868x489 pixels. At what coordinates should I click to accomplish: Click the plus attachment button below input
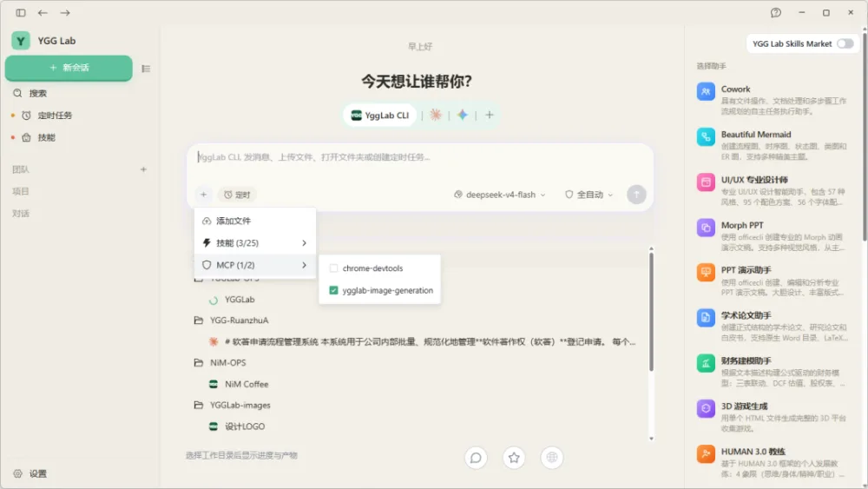(x=203, y=195)
